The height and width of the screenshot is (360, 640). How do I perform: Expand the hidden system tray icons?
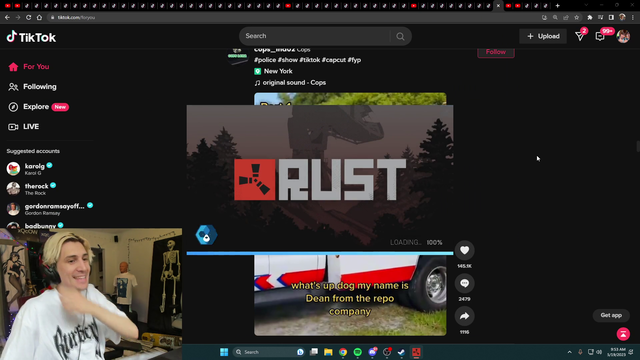click(x=569, y=352)
